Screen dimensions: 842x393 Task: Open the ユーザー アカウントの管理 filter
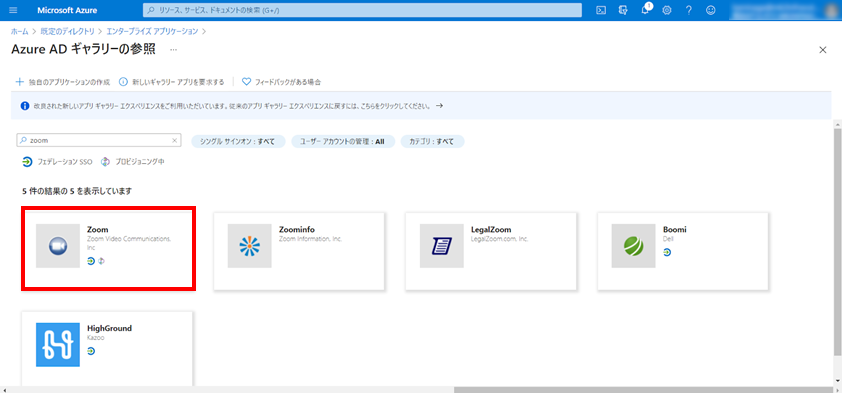343,141
